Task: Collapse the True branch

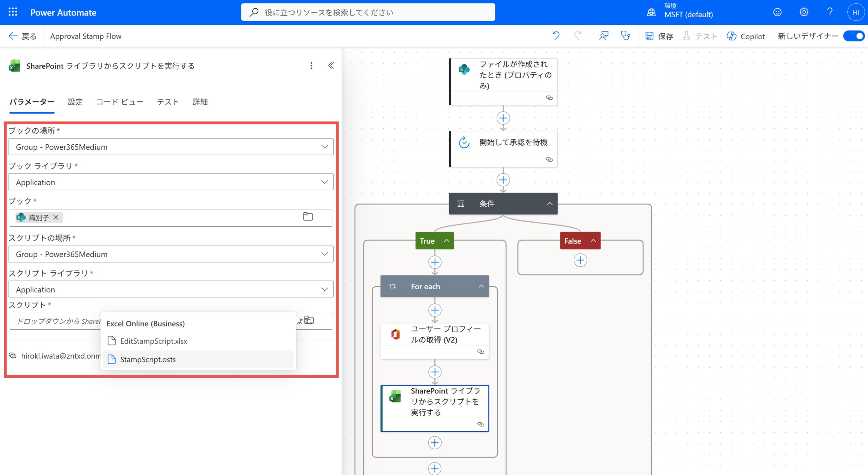Action: [447, 241]
